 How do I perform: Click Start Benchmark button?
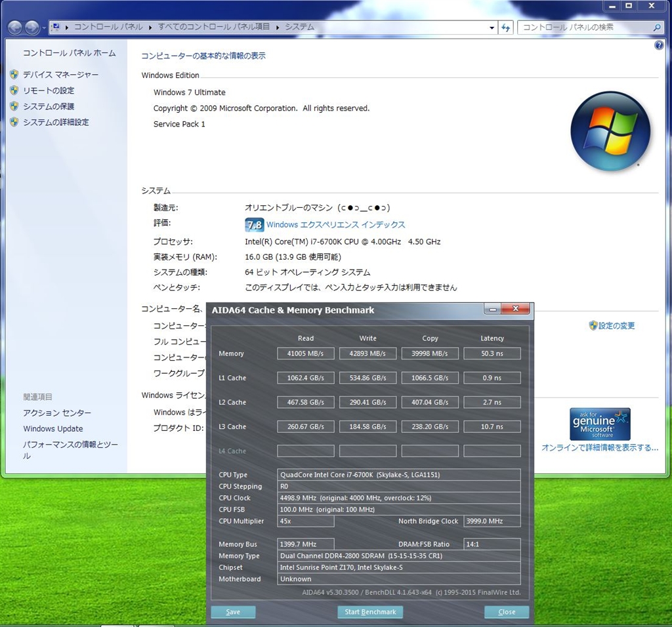[370, 612]
